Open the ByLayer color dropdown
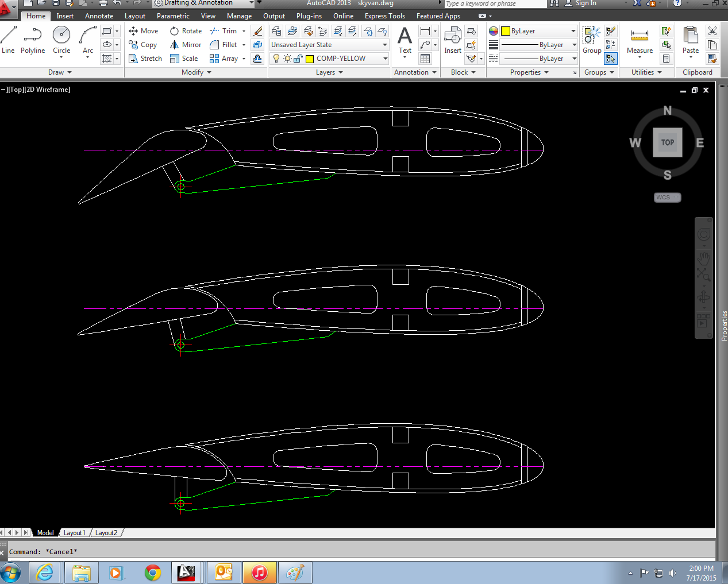 [538, 31]
